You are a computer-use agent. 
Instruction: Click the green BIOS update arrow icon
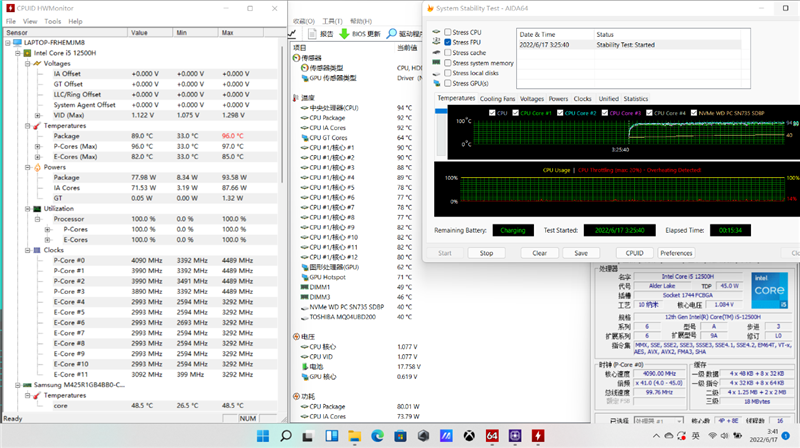click(x=344, y=34)
